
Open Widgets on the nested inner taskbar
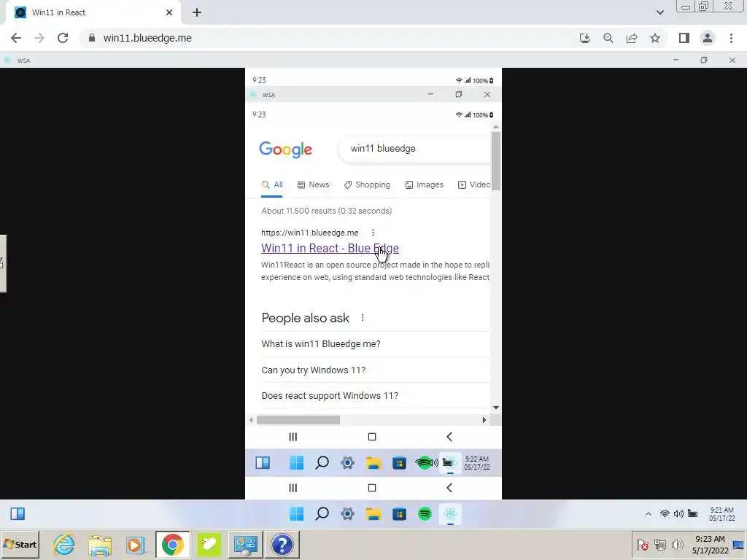click(263, 462)
